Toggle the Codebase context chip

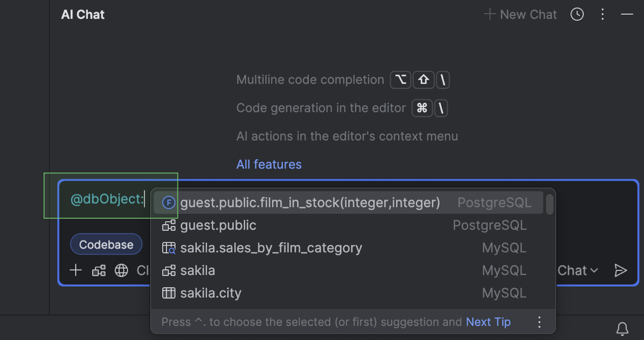point(106,245)
